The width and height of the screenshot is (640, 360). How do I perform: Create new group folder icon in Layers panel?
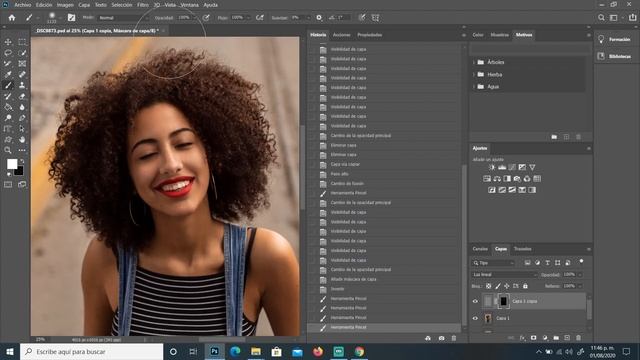(556, 338)
